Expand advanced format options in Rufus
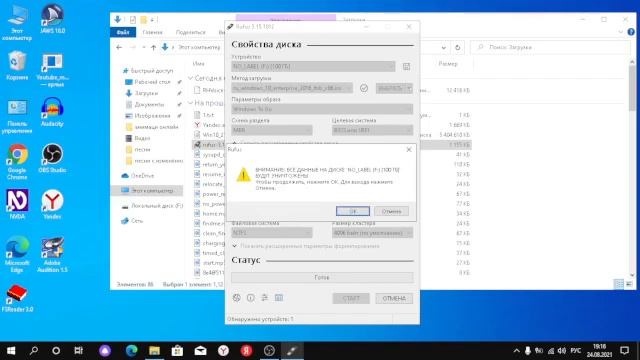Screen dimensions: 640x360 [306, 246]
